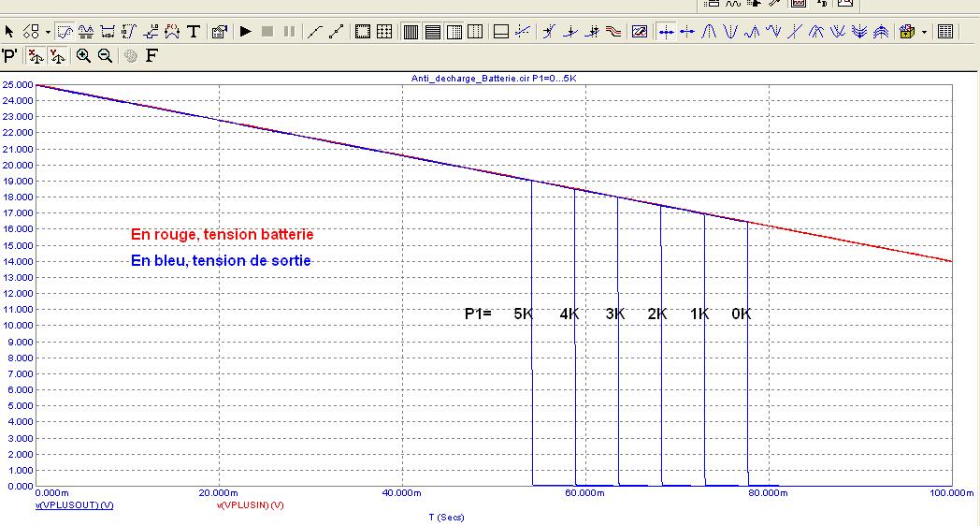Image resolution: width=980 pixels, height=526 pixels.
Task: Toggle the dotted grid icon
Action: (x=384, y=31)
